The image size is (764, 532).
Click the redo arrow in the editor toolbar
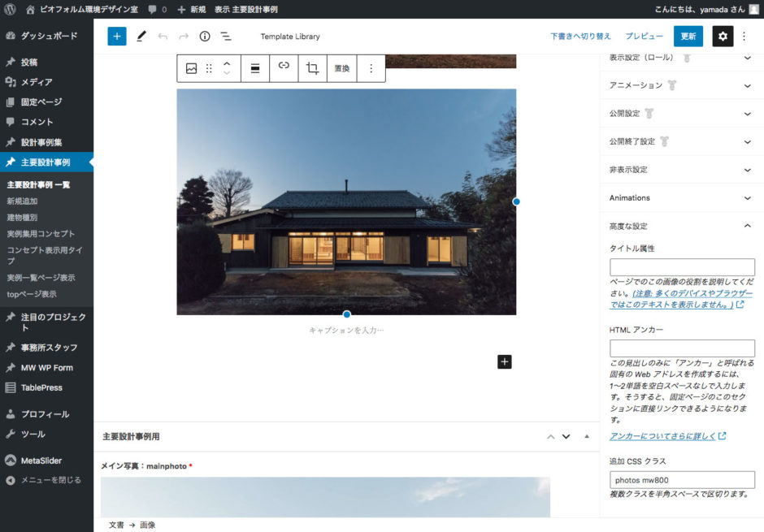(x=184, y=37)
